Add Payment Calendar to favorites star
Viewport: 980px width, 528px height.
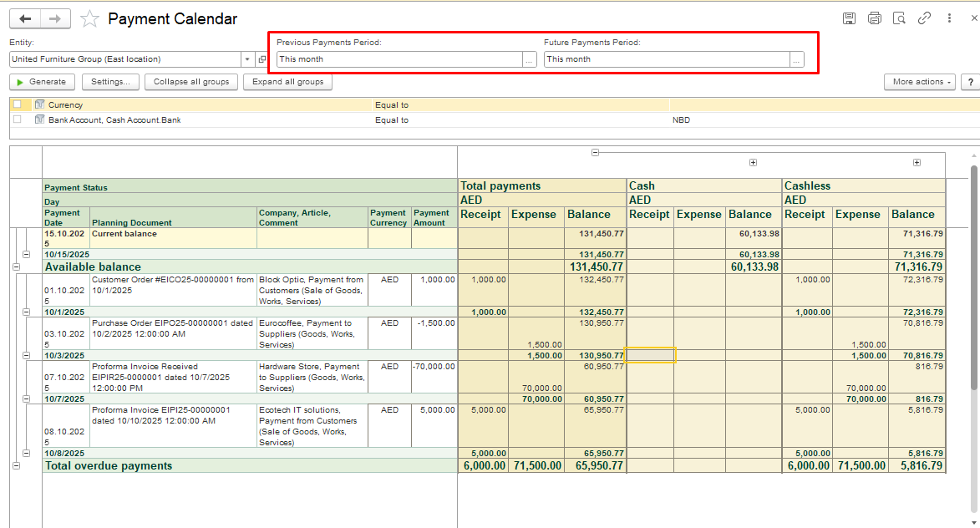pos(90,18)
